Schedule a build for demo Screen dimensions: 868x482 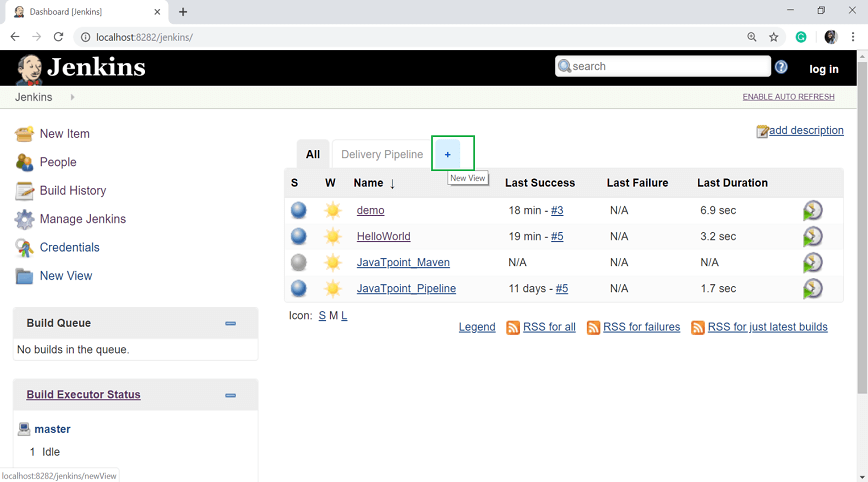[812, 210]
